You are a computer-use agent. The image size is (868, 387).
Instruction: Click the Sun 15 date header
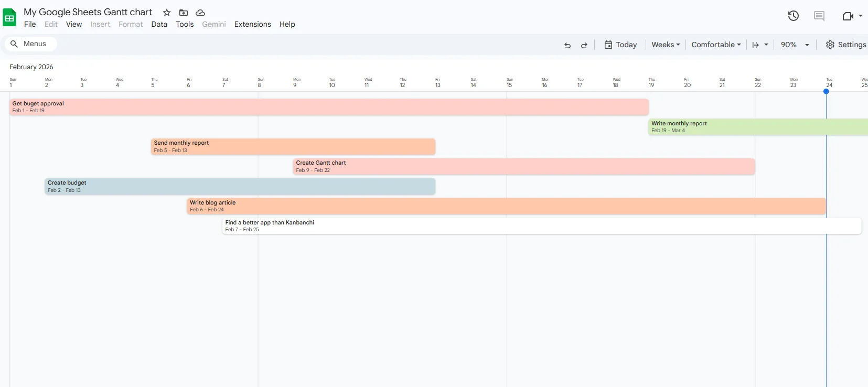509,83
